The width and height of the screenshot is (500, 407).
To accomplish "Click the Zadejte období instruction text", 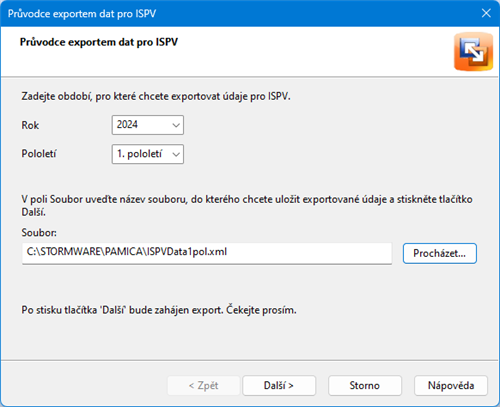I will [156, 96].
